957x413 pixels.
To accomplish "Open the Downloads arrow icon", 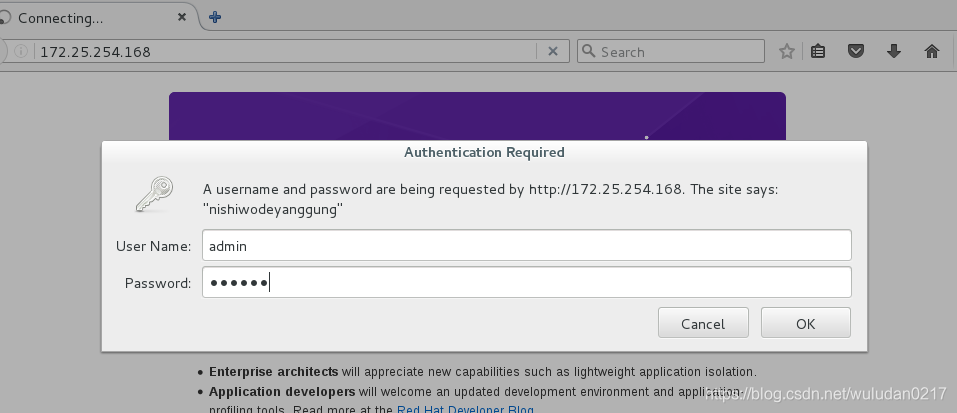I will point(894,52).
